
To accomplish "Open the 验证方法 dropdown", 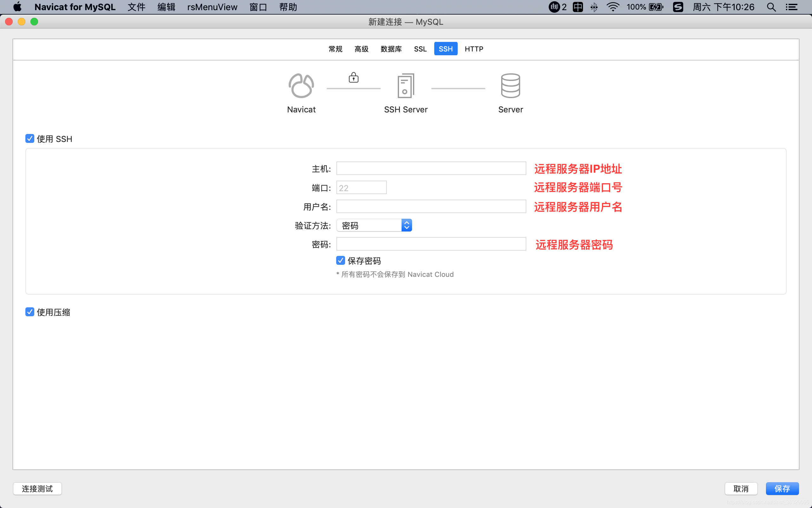I will pyautogui.click(x=374, y=225).
